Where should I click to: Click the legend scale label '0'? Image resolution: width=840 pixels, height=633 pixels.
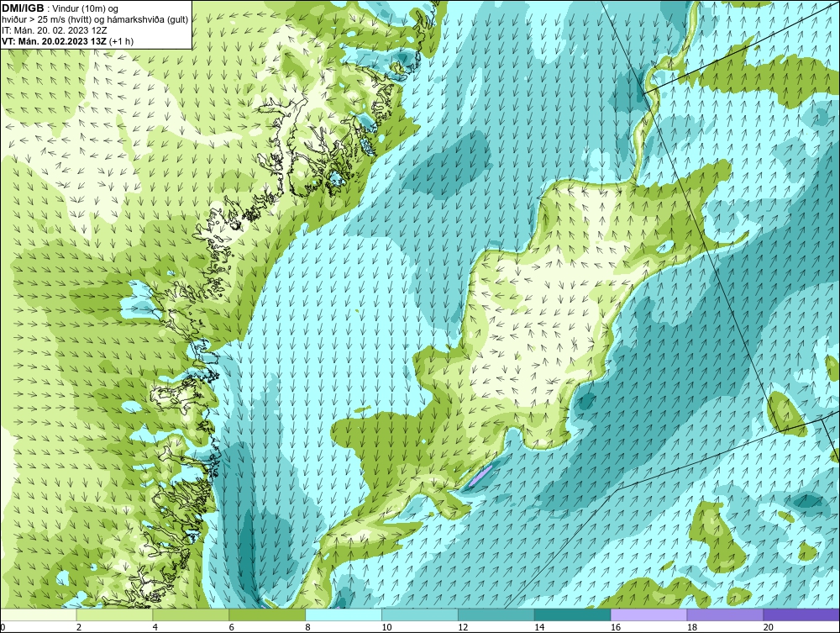point(3,627)
